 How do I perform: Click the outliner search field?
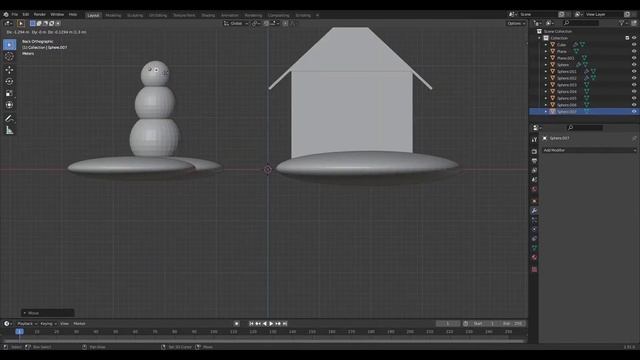point(581,23)
